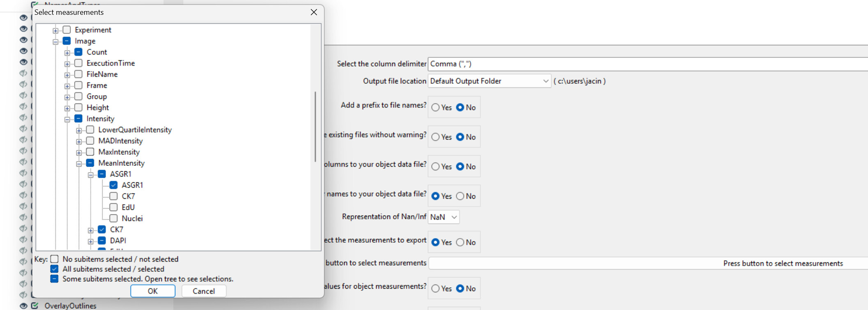Screen dimensions: 868x310
Task: Collapse the Image tree node
Action: coord(56,41)
